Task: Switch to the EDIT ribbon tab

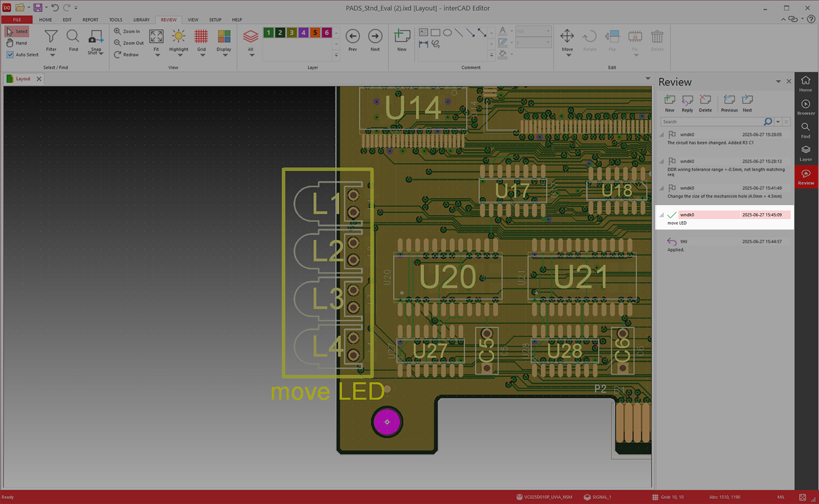Action: 67,20
